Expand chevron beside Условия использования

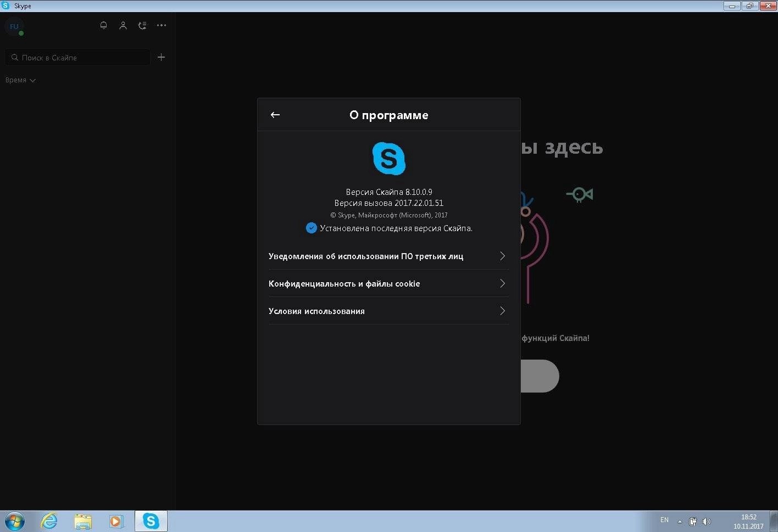[502, 311]
